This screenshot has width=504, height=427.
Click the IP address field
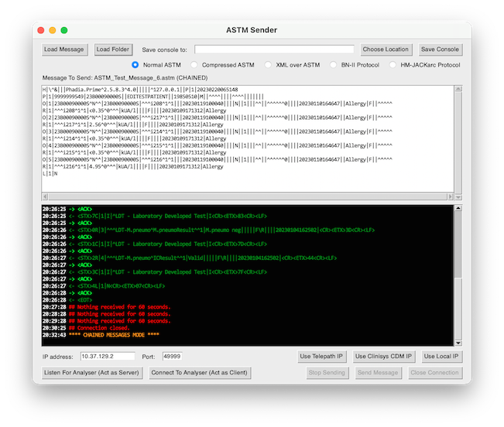pyautogui.click(x=108, y=357)
